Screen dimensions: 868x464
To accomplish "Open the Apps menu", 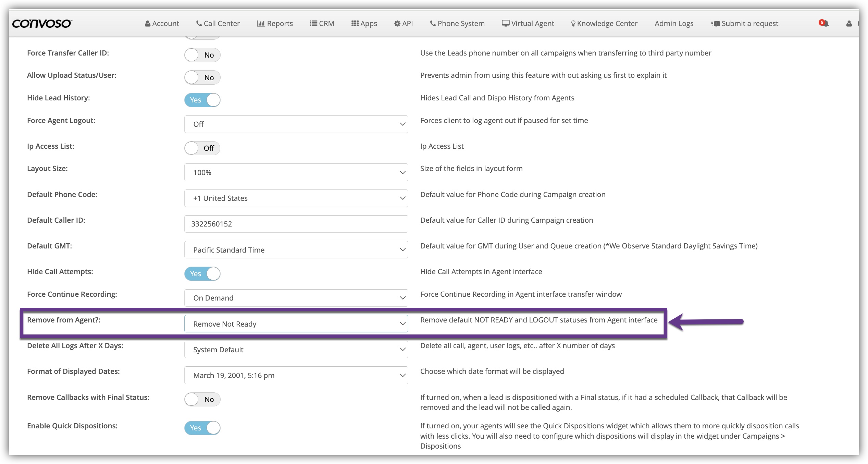I will (364, 23).
